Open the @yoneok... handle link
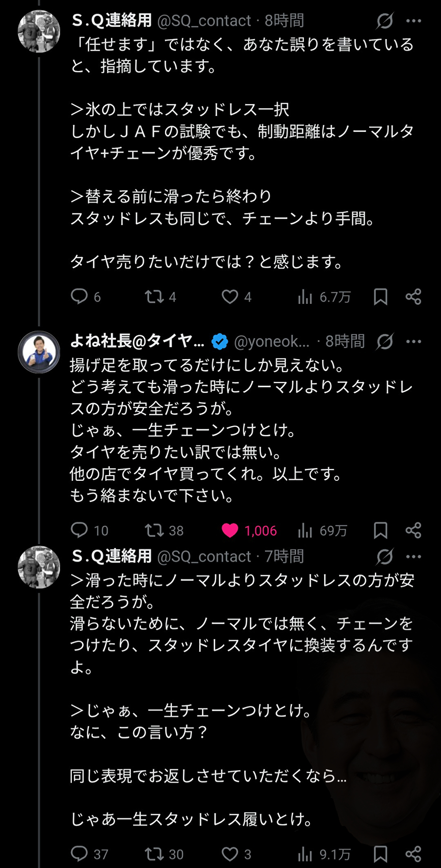The image size is (441, 868). point(272,341)
